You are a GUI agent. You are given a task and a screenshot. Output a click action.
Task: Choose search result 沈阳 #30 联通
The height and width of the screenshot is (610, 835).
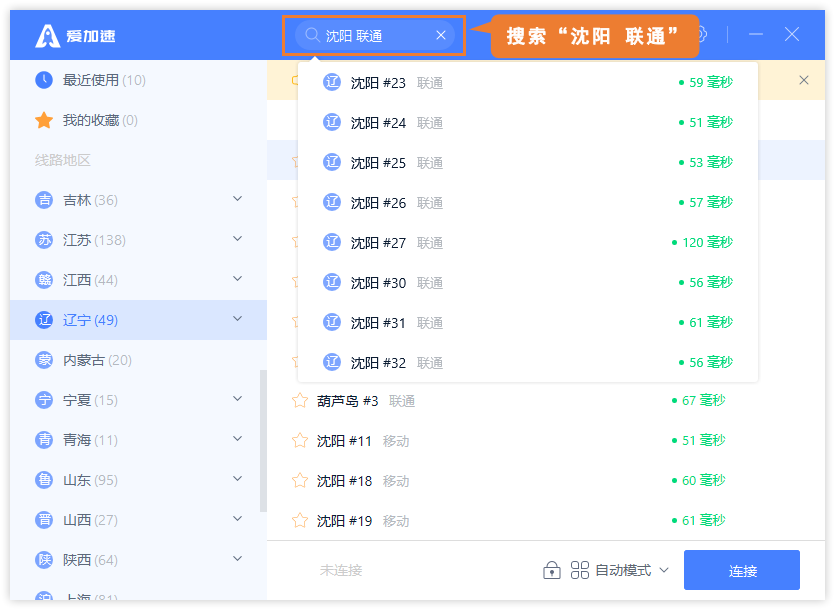pos(528,282)
